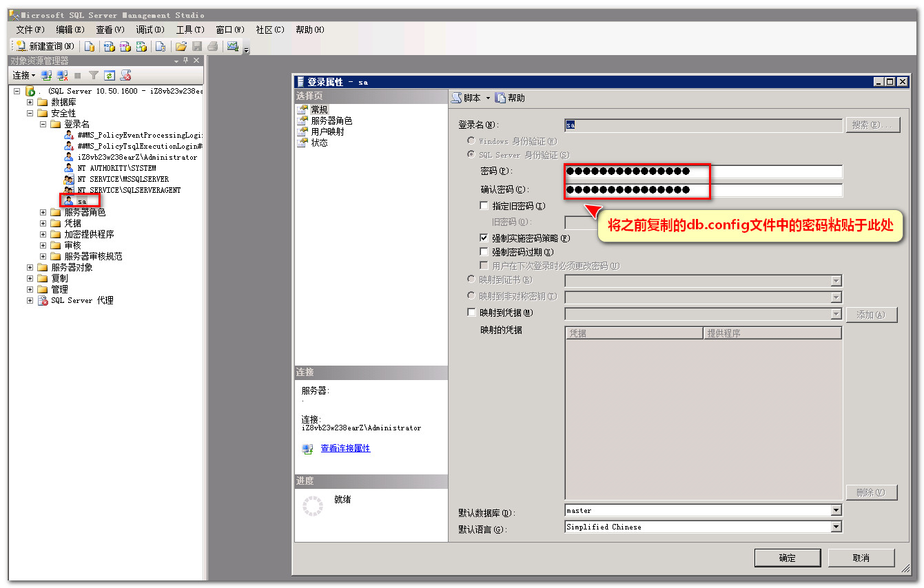The height and width of the screenshot is (588, 924).
Task: Click the funnel filter icon
Action: 94,75
